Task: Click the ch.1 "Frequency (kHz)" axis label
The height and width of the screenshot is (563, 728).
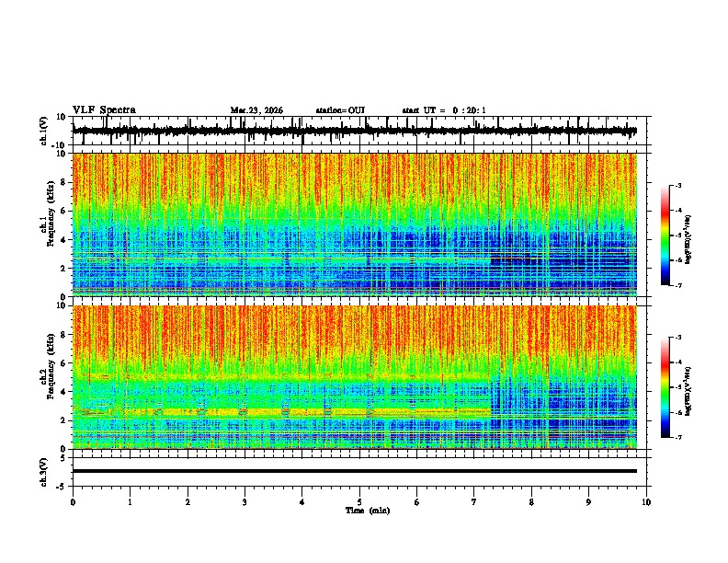Action: point(51,214)
